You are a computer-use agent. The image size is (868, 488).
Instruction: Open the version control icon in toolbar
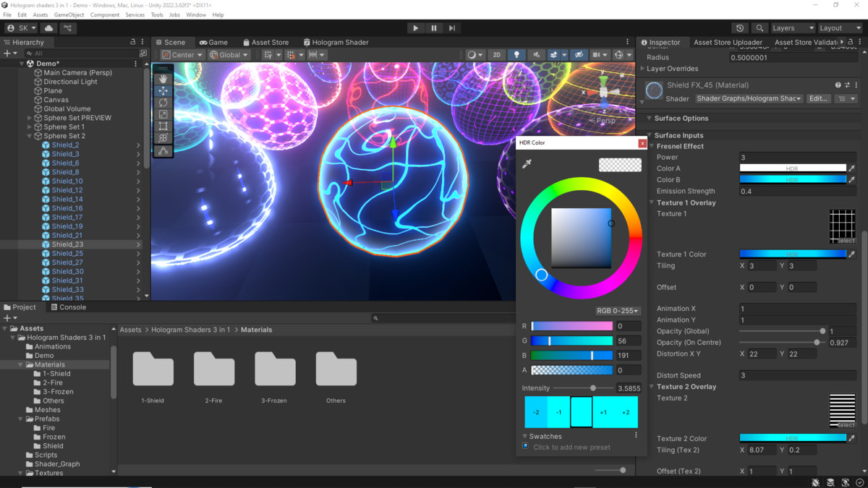pos(68,28)
